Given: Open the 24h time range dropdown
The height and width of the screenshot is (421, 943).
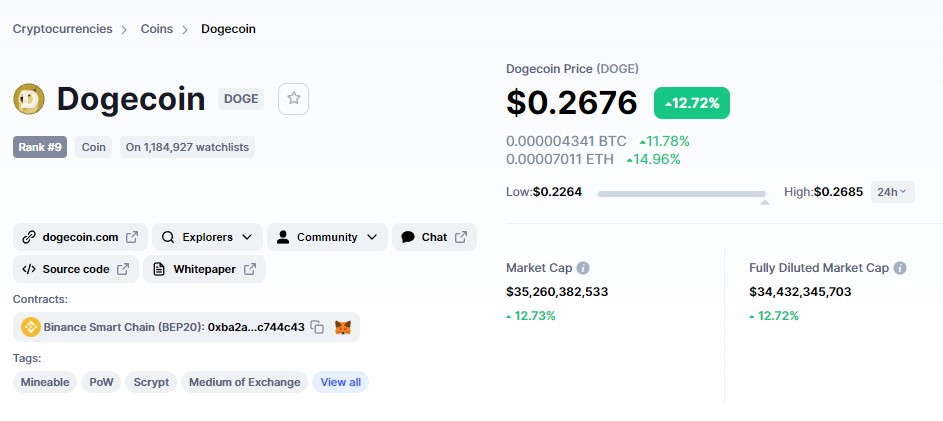Looking at the screenshot, I should click(x=892, y=192).
